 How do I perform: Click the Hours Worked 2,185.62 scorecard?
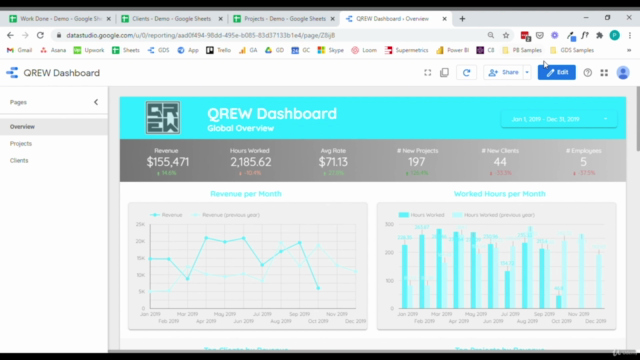point(251,162)
